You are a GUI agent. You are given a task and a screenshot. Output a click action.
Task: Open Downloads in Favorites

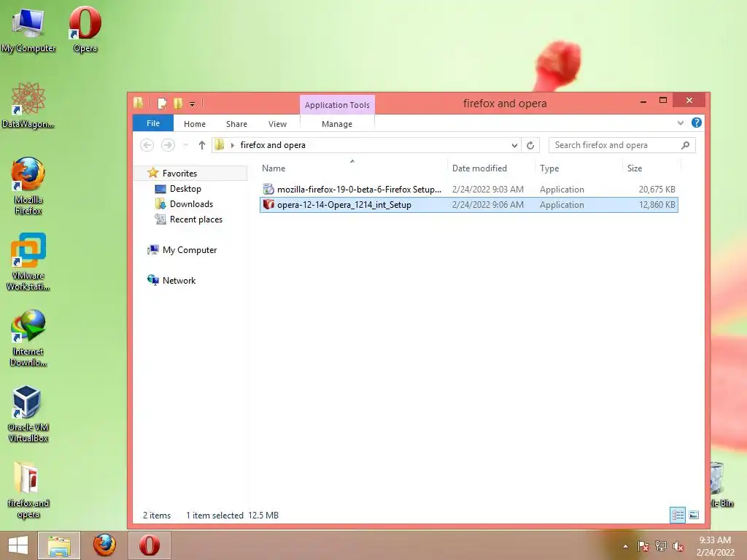[x=191, y=204]
